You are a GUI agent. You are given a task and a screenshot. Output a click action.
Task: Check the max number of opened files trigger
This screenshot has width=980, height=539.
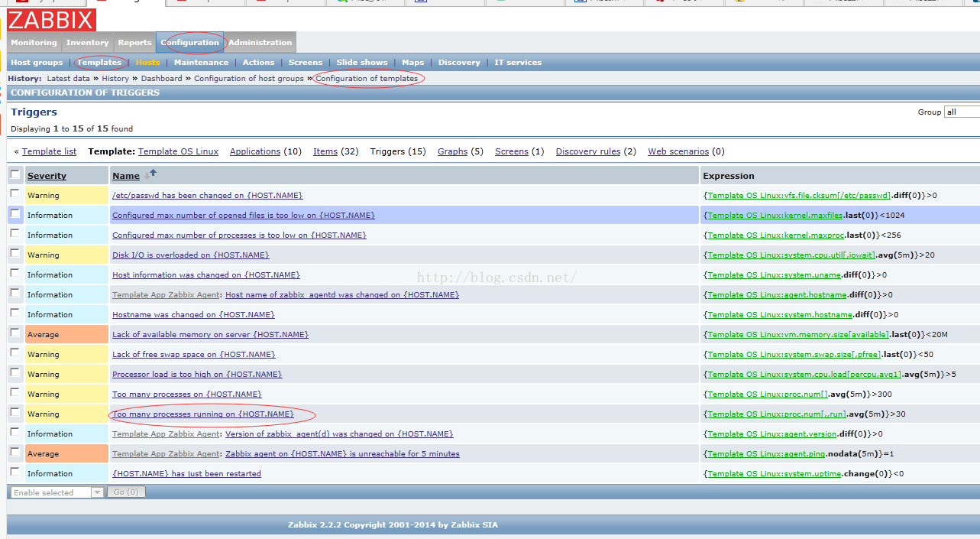[15, 214]
